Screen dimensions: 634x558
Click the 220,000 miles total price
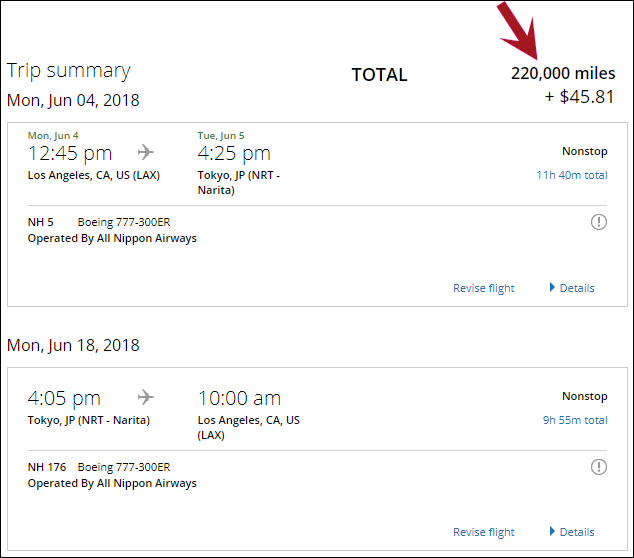click(563, 73)
